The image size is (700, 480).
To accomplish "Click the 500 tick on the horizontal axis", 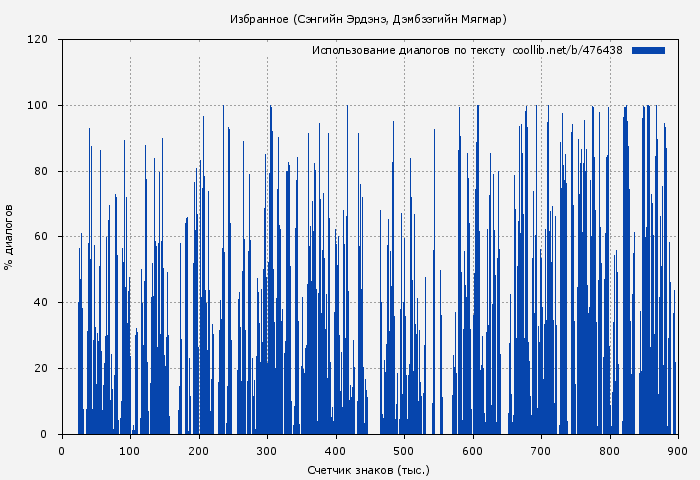I will (404, 451).
